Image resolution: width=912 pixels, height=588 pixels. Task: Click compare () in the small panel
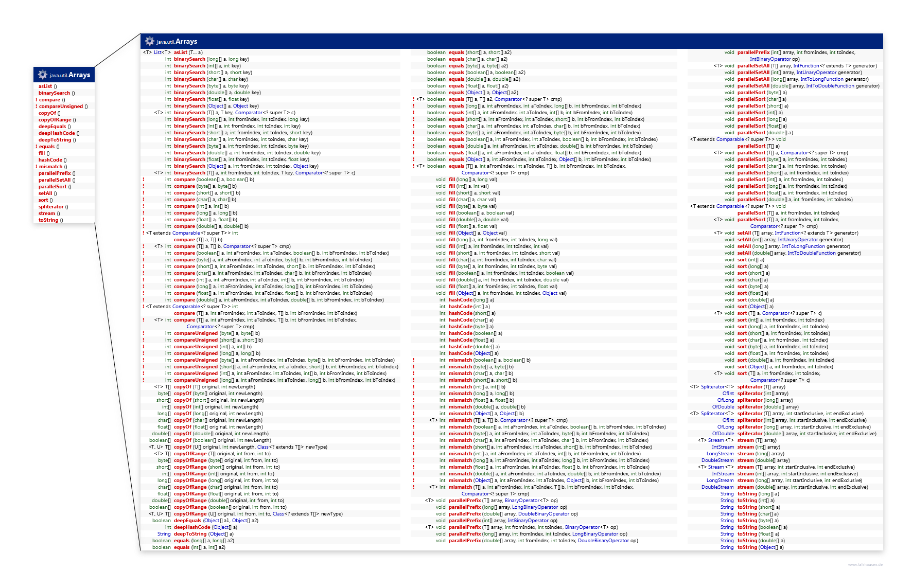(x=52, y=100)
